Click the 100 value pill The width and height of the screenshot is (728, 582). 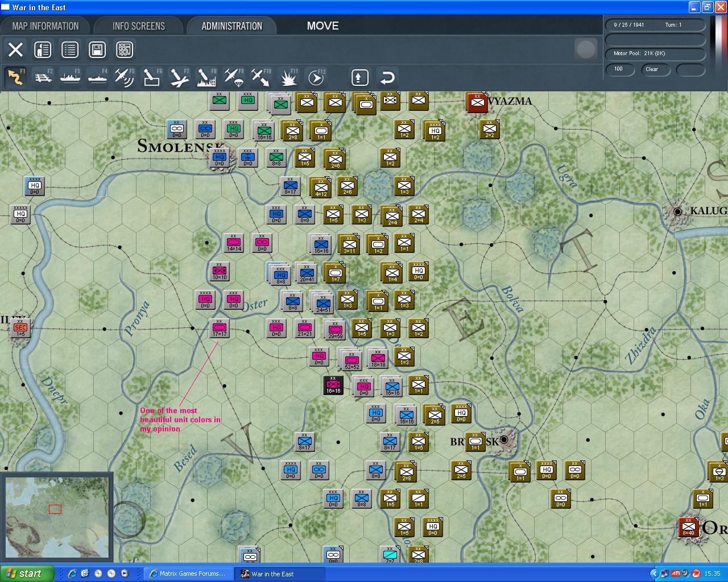click(x=620, y=69)
